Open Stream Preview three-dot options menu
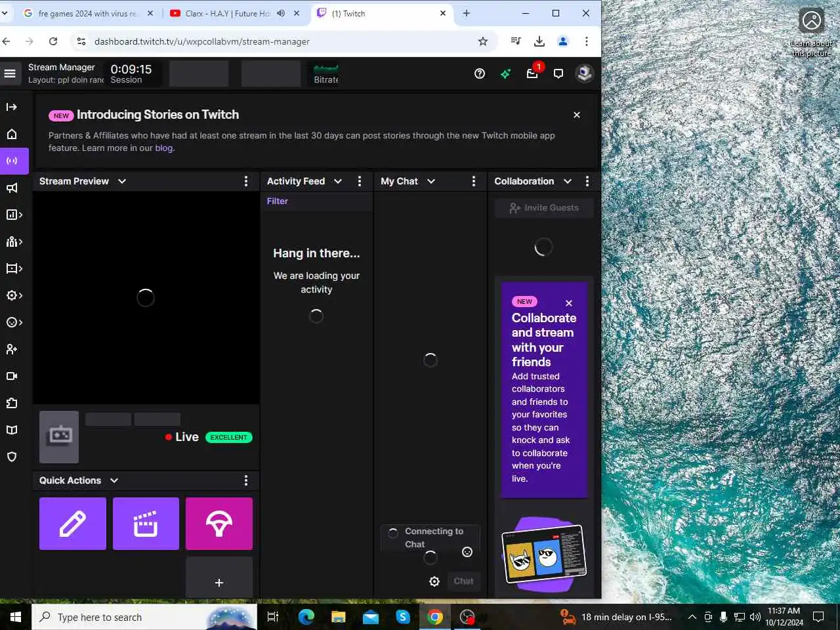The image size is (840, 630). [246, 181]
